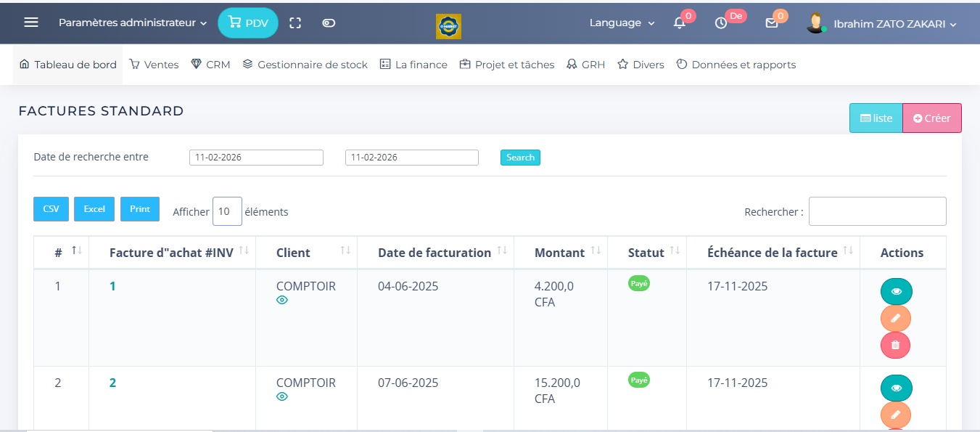
Task: Open the notifications bell icon
Action: [x=680, y=23]
